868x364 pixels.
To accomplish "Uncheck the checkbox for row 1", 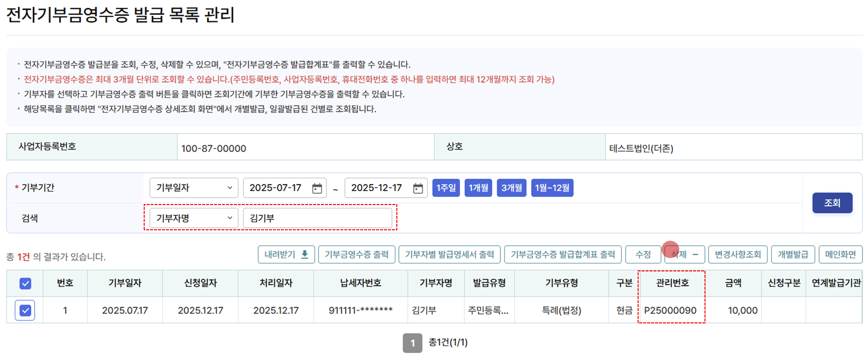I will point(25,311).
